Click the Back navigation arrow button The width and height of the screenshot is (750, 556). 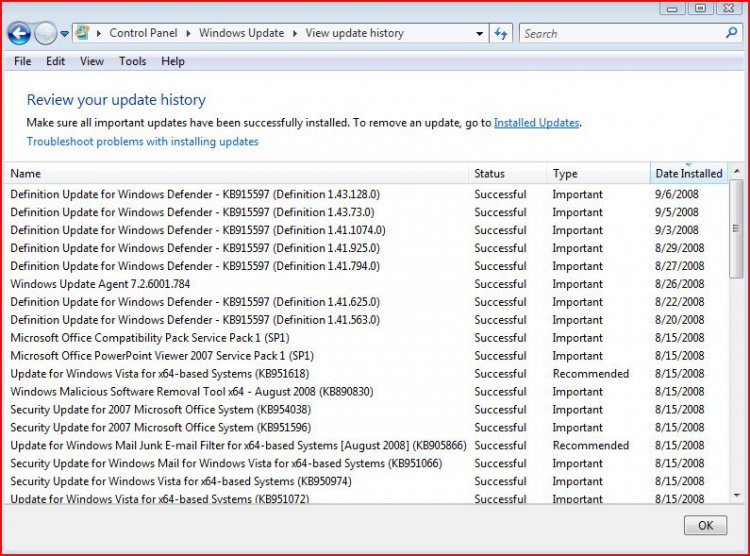[x=19, y=33]
